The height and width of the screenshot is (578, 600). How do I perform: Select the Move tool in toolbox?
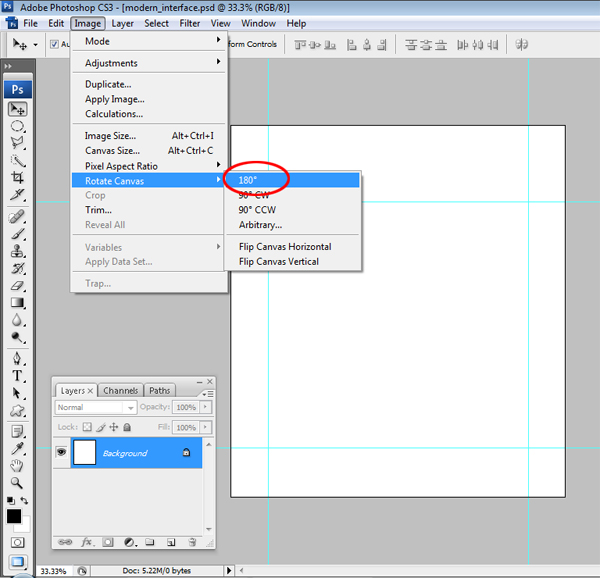point(17,109)
